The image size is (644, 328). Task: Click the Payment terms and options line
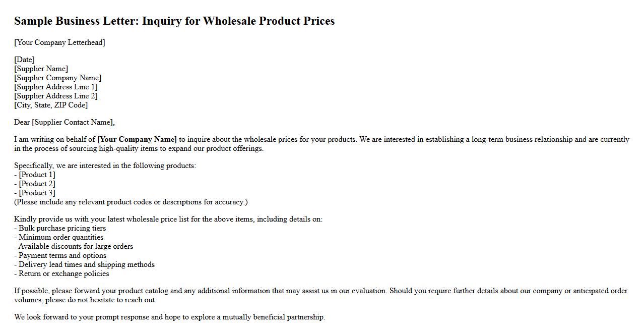(62, 255)
